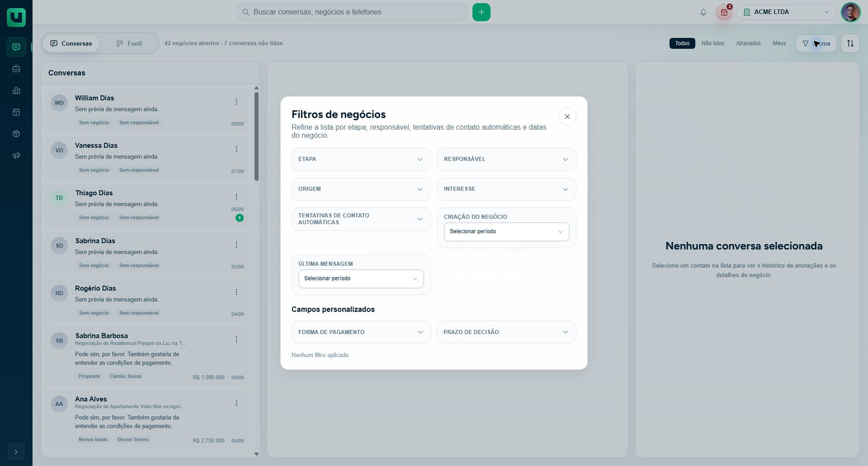The image size is (868, 466).
Task: Open the calendar icon in sidebar
Action: tap(16, 112)
